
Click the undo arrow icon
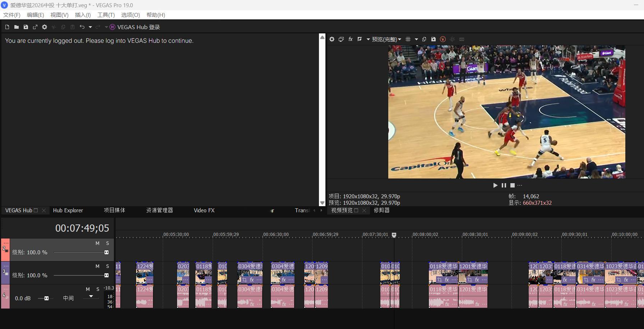click(x=82, y=27)
